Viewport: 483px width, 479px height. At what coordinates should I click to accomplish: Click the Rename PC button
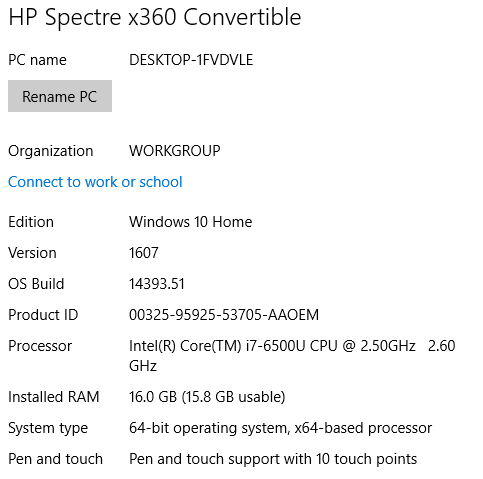pos(60,96)
